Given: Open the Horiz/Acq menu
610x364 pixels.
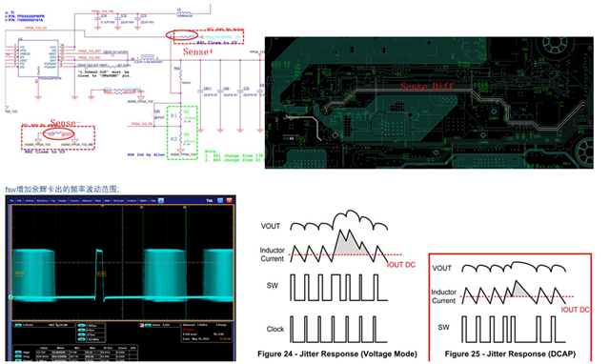Looking at the screenshot, I should (x=42, y=201).
